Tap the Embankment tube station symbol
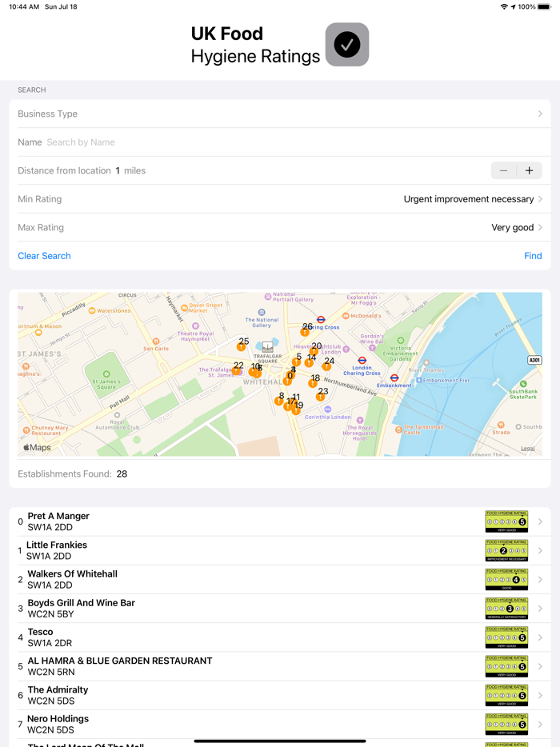 point(394,377)
